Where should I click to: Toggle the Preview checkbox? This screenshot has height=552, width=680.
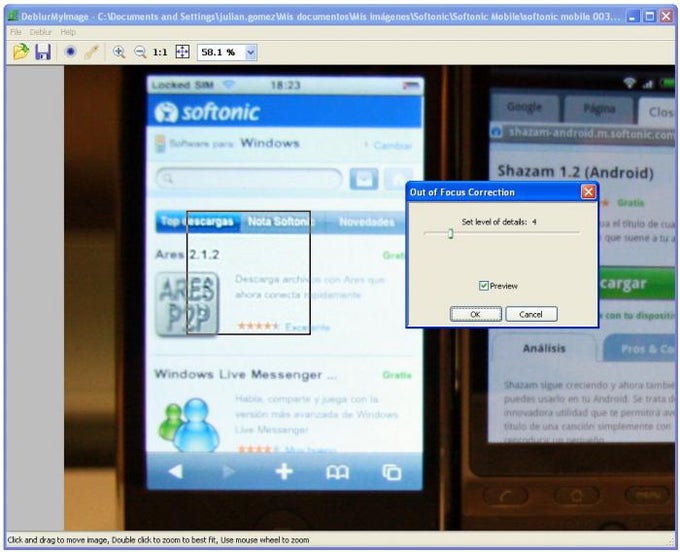click(484, 286)
